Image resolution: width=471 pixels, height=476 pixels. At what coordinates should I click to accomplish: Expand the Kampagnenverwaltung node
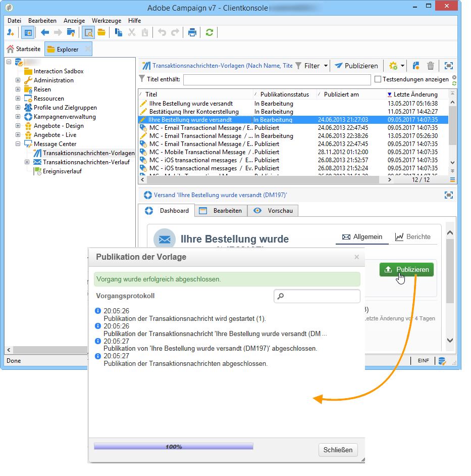click(18, 117)
